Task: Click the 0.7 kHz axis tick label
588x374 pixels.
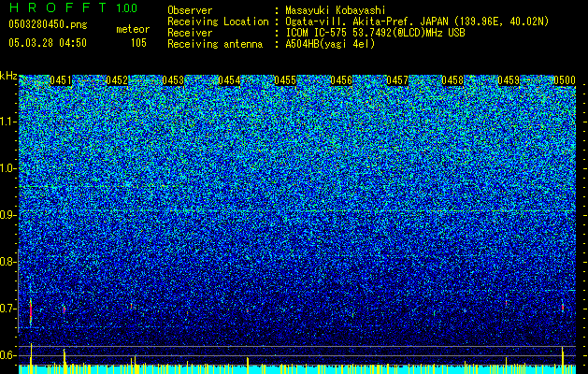Action: pyautogui.click(x=8, y=309)
